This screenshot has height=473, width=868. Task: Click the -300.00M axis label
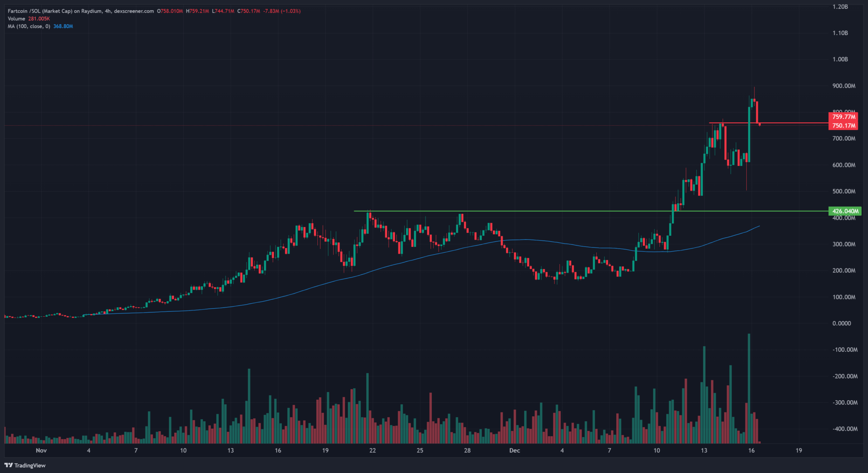pos(845,403)
